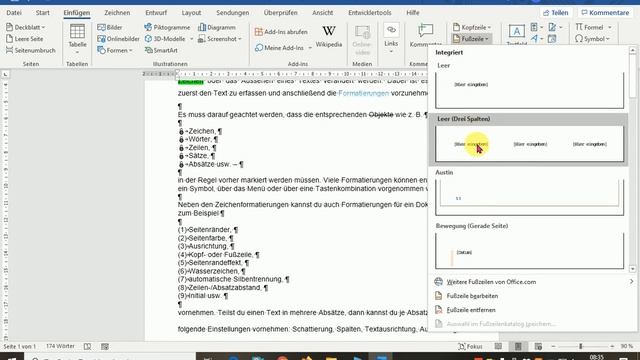Click the zoom in plus button
This screenshot has height=360, width=640.
tap(611, 347)
